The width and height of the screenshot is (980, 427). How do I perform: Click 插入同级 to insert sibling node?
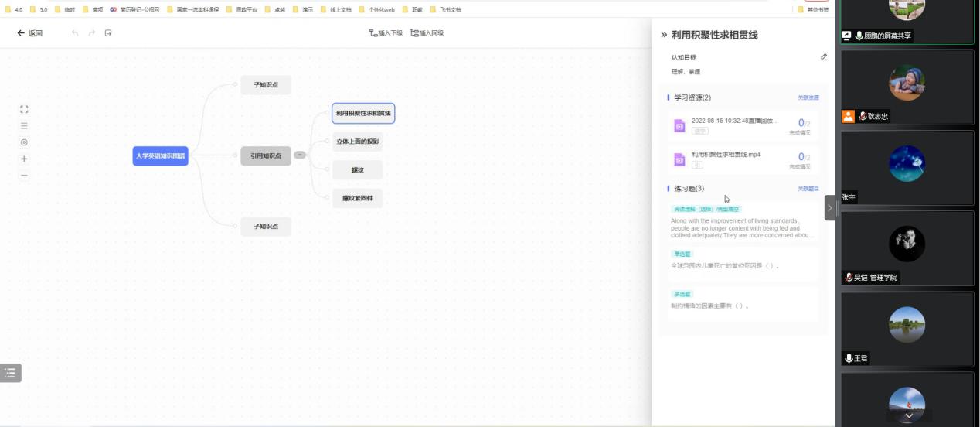pos(427,33)
